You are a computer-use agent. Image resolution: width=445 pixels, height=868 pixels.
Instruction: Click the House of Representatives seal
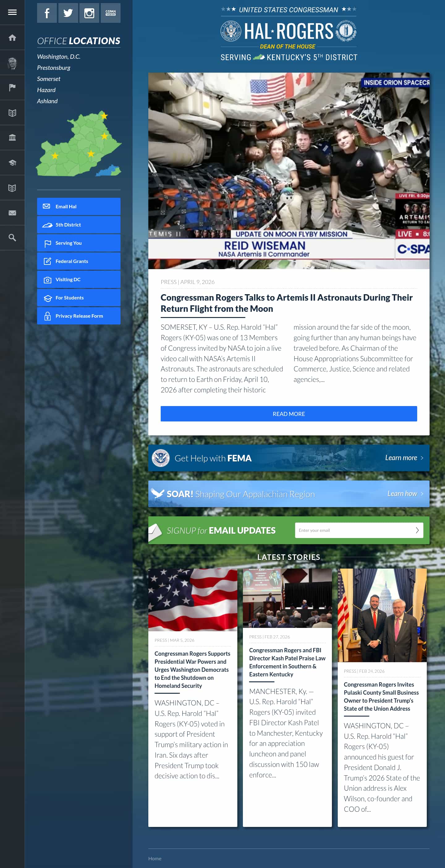point(231,31)
